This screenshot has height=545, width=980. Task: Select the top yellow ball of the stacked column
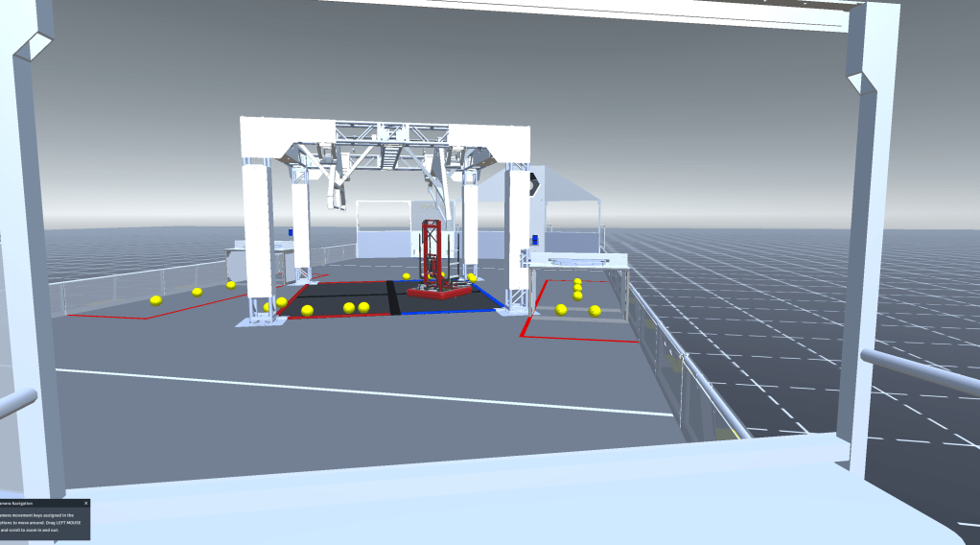[x=578, y=280]
